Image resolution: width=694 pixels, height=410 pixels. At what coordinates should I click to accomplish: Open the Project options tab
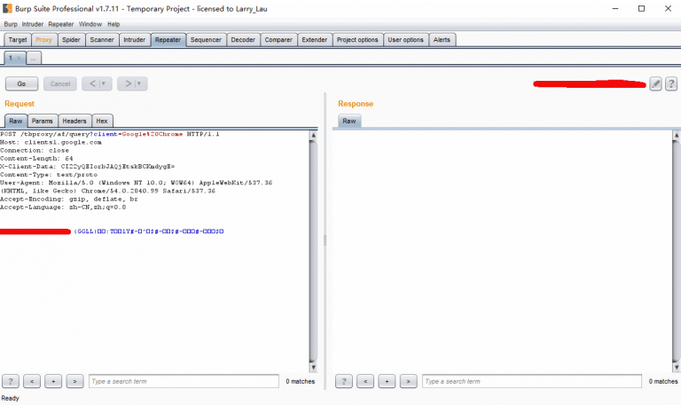click(x=357, y=40)
